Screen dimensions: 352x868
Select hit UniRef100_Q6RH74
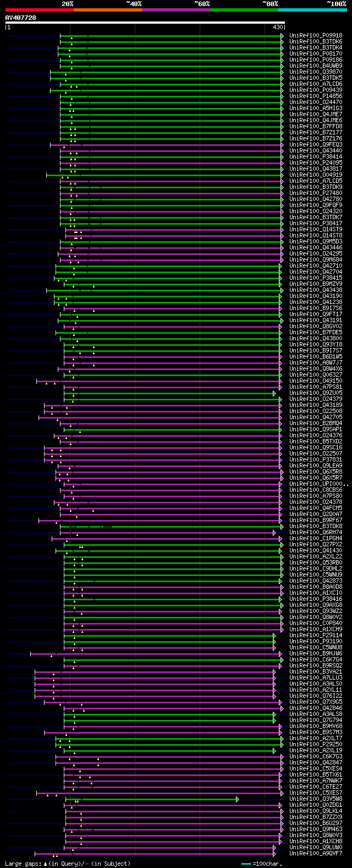[x=316, y=532]
